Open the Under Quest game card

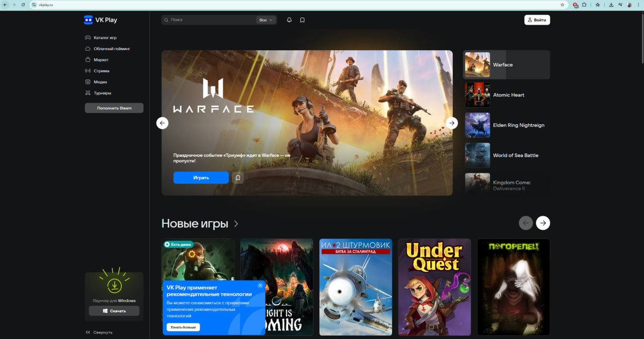tap(435, 287)
